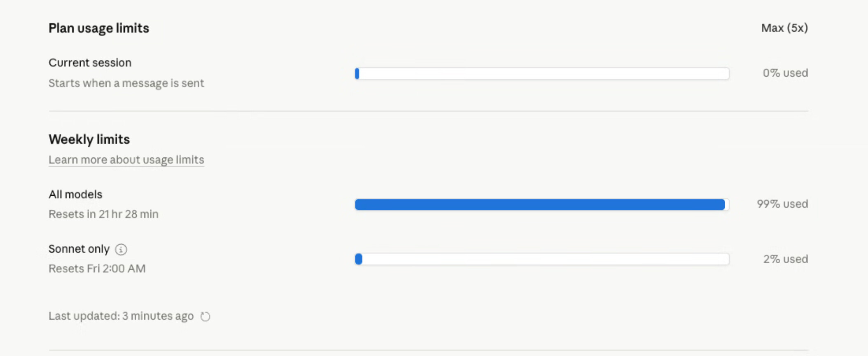Click the Plan usage limits heading
Viewport: 868px width, 356px height.
coord(99,28)
